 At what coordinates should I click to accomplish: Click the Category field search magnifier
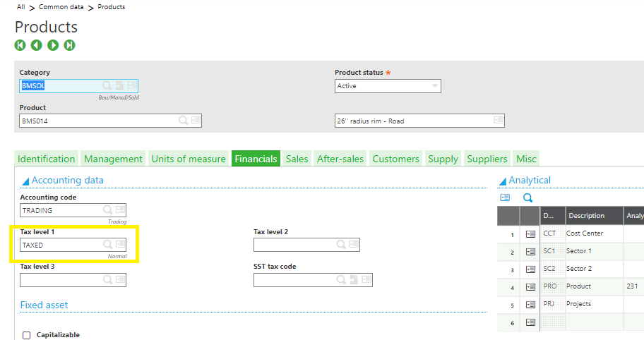[x=107, y=85]
